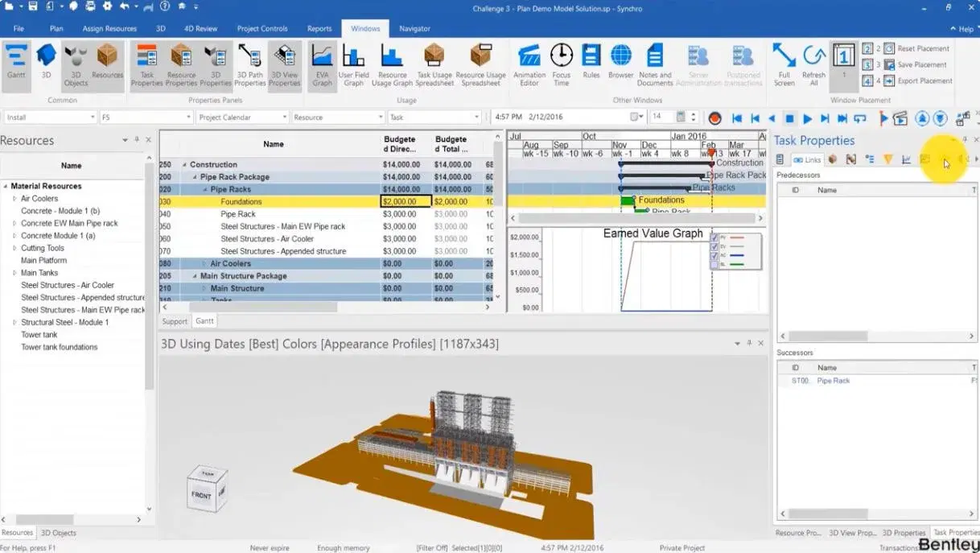
Task: Expand the Air Coolers resource node
Action: point(14,199)
